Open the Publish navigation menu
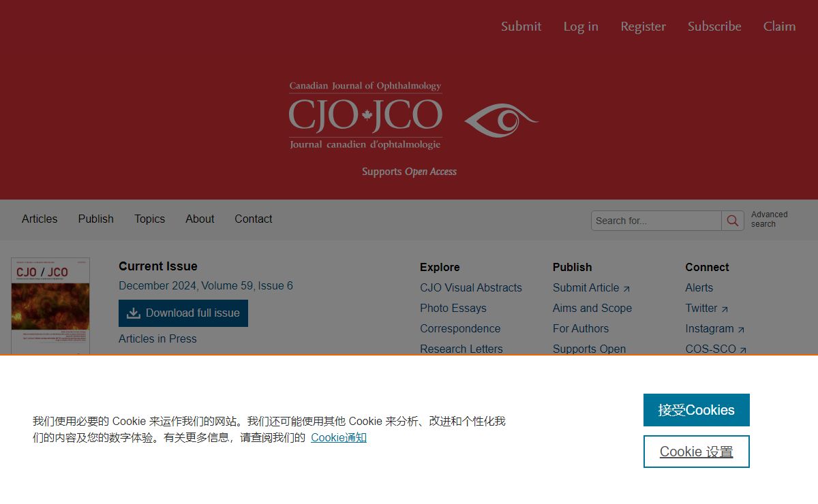 click(x=95, y=219)
